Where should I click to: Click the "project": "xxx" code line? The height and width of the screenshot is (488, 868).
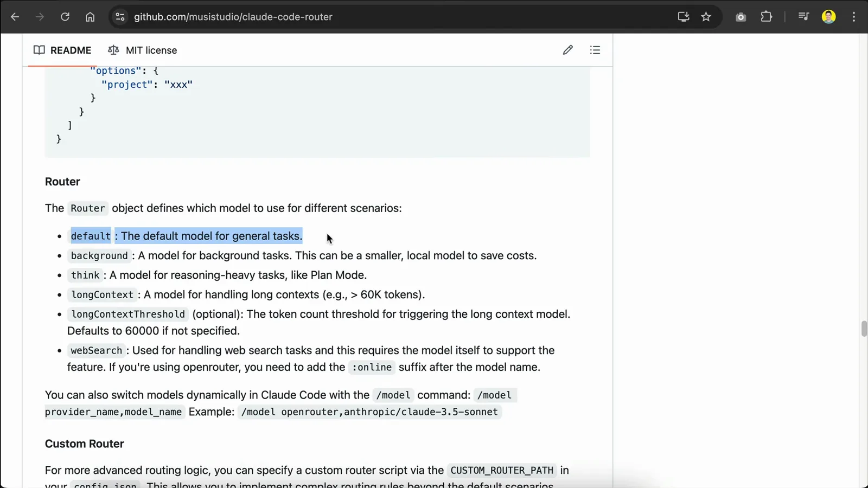tap(147, 85)
